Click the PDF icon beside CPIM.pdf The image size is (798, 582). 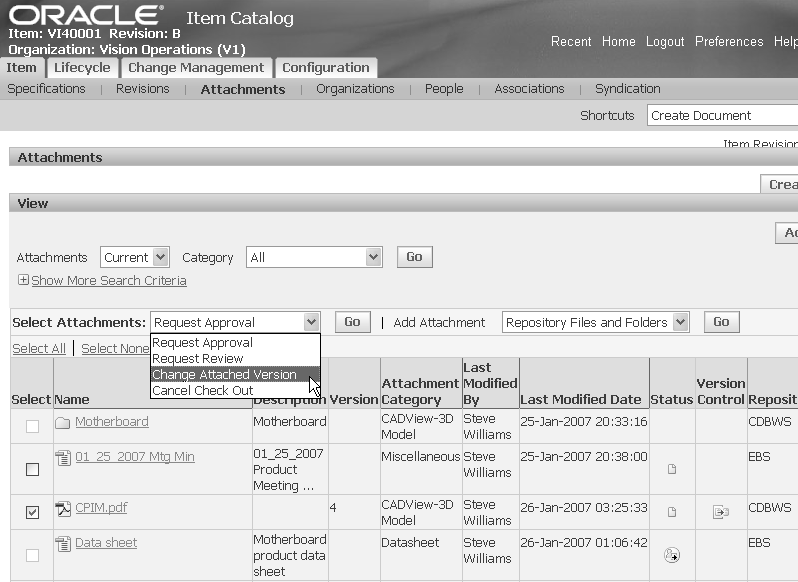pos(63,509)
